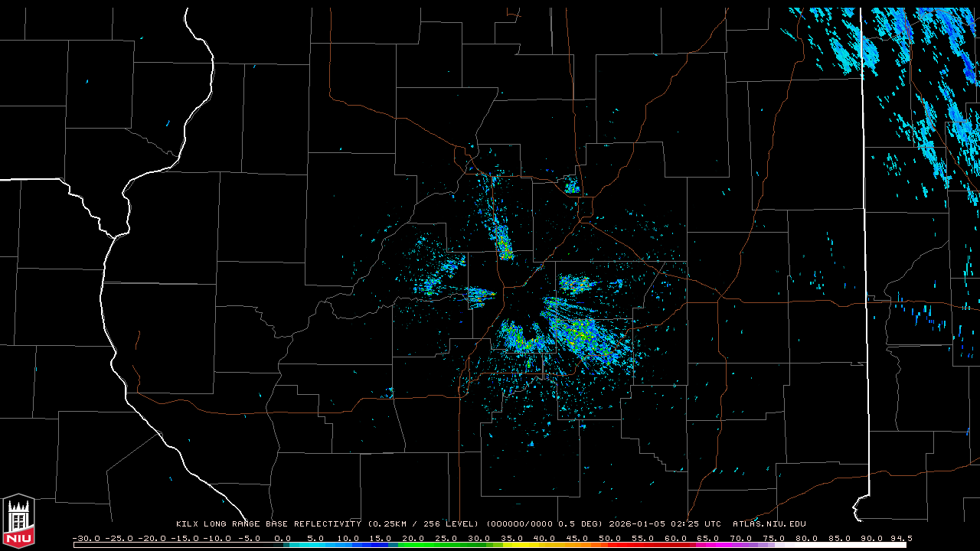The width and height of the screenshot is (980, 551).
Task: Click the cyan 5.0 dBZ color on scale
Action: 316,545
